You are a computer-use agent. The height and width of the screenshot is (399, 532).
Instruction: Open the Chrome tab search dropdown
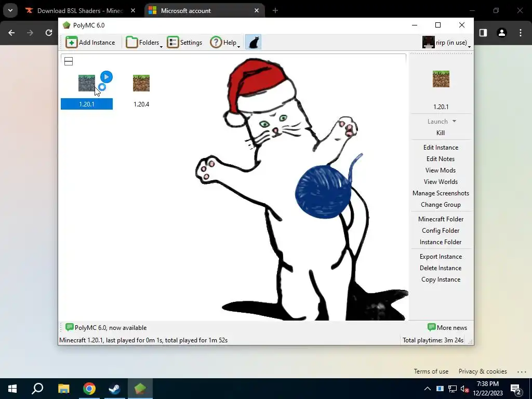[10, 10]
